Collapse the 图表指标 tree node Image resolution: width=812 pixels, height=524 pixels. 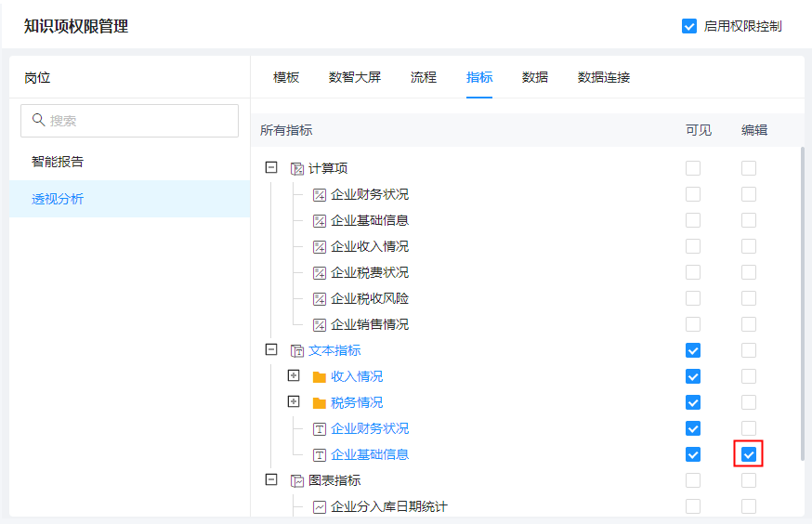(271, 480)
